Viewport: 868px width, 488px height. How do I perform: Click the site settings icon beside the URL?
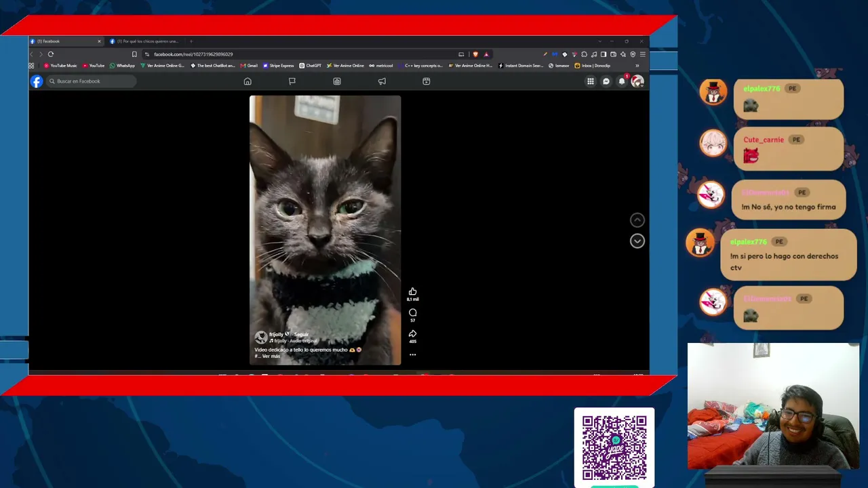pos(147,54)
